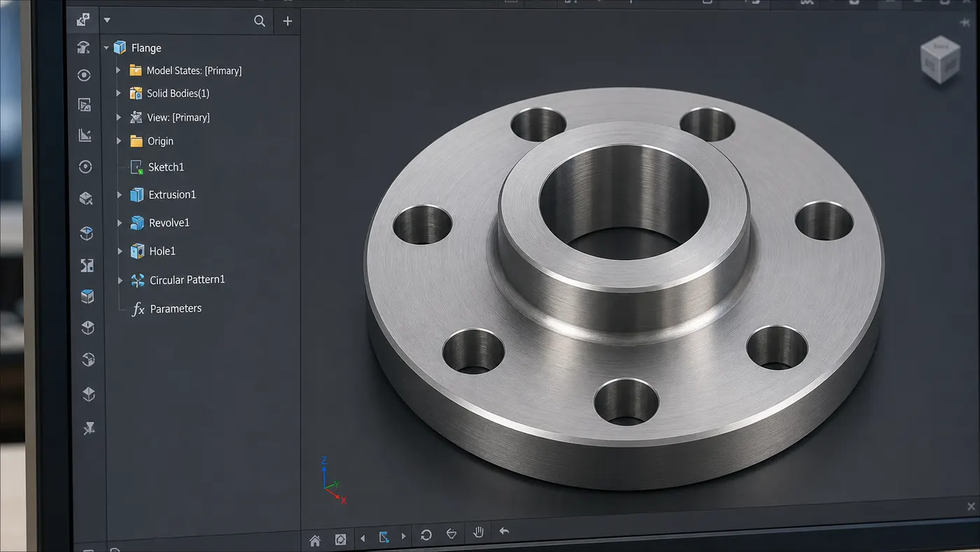Click the search magnifier in the model browser
Screen dimensions: 980x552
(260, 21)
